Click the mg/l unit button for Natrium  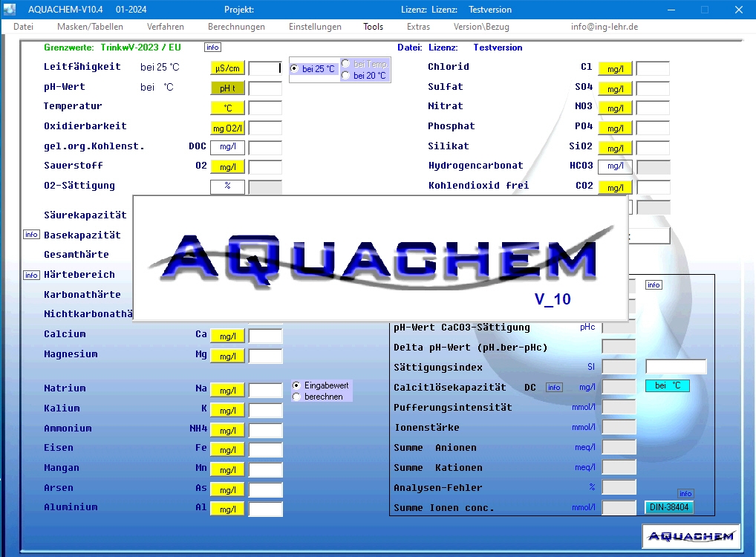click(227, 390)
